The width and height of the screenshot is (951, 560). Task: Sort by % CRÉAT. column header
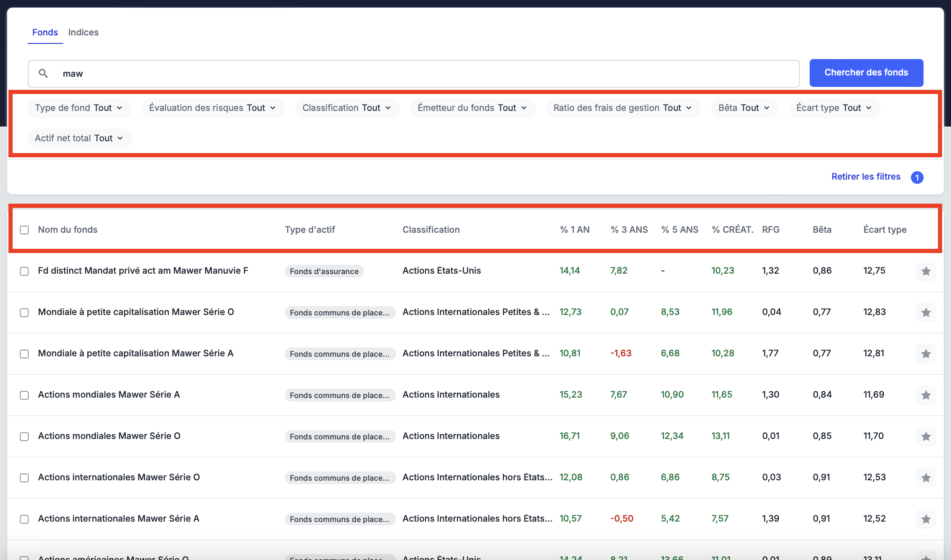(x=733, y=230)
